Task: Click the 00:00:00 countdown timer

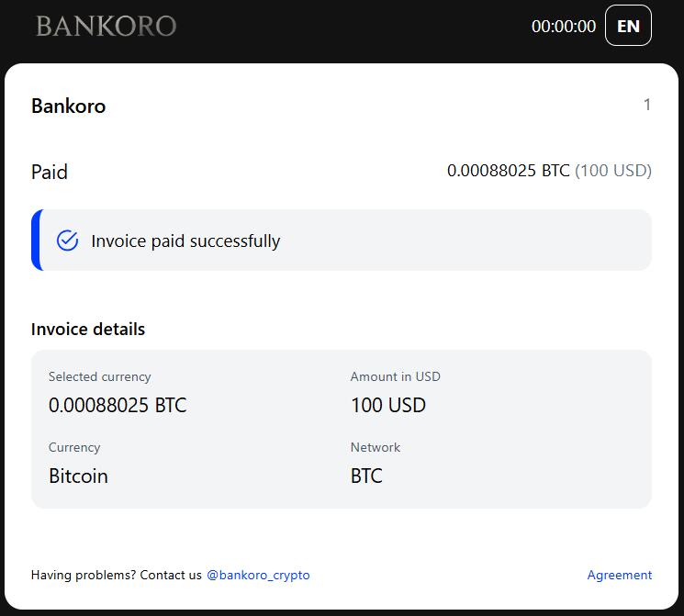Action: (563, 27)
